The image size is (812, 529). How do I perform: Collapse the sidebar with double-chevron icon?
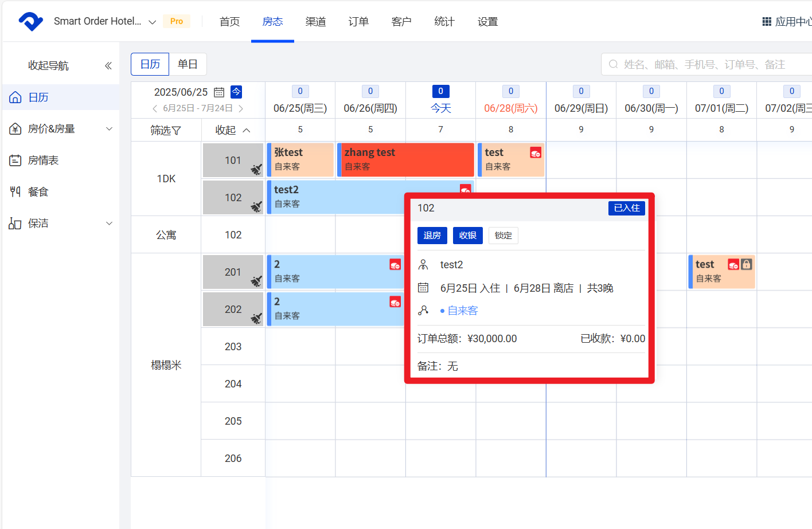(x=108, y=66)
